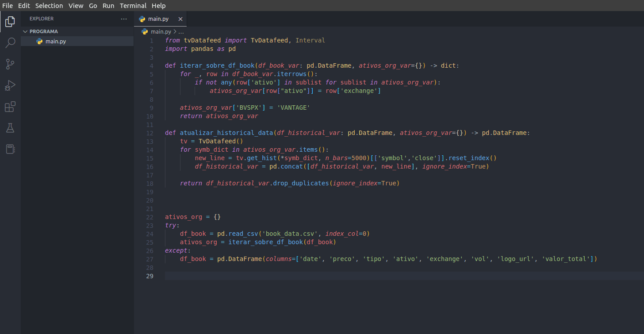Image resolution: width=644 pixels, height=334 pixels.
Task: Open the View menu
Action: (76, 6)
